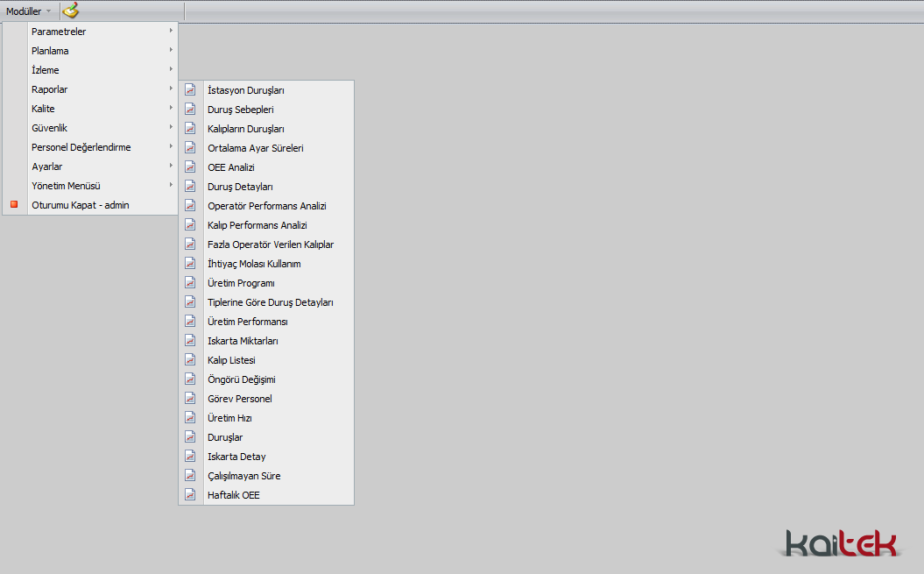The width and height of the screenshot is (924, 574).
Task: Open the Modüller dropdown menu
Action: [28, 11]
